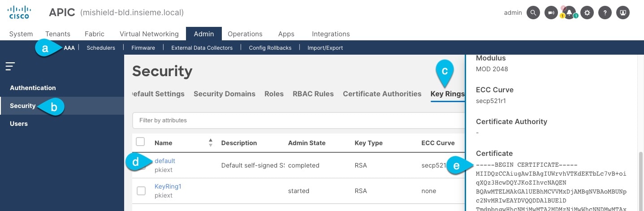Screen dimensions: 644x211
Task: Open the Operations menu
Action: click(x=245, y=34)
